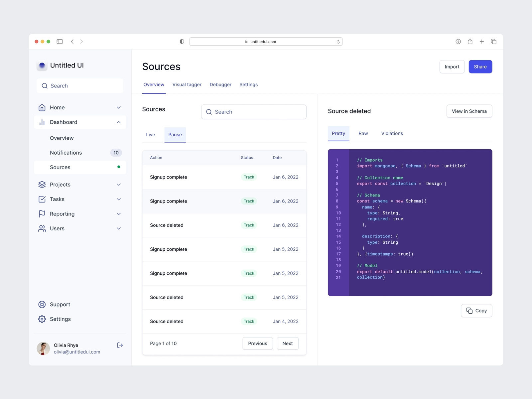Image resolution: width=532 pixels, height=399 pixels.
Task: Expand the Reporting section chevron
Action: tap(119, 214)
